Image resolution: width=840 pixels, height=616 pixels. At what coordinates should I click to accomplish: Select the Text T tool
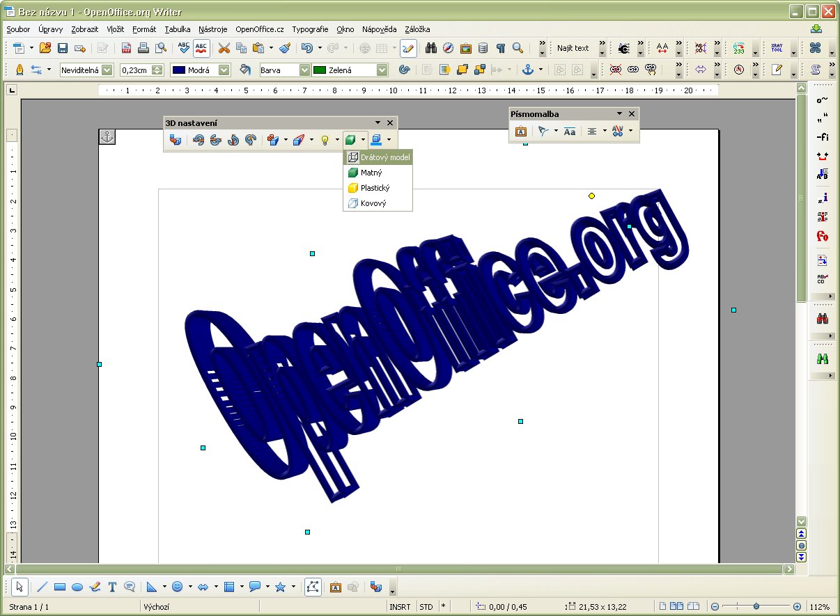112,587
